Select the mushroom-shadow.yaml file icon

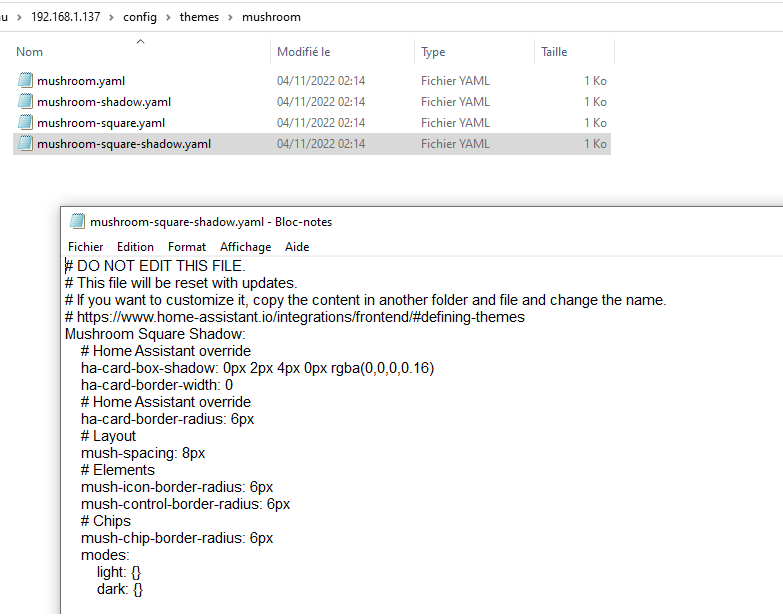click(x=26, y=102)
